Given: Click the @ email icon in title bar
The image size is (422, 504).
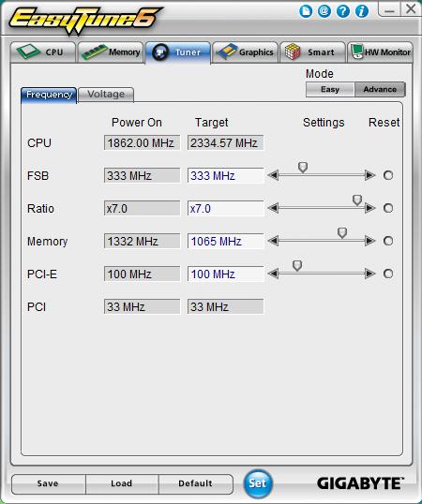Looking at the screenshot, I should point(324,11).
